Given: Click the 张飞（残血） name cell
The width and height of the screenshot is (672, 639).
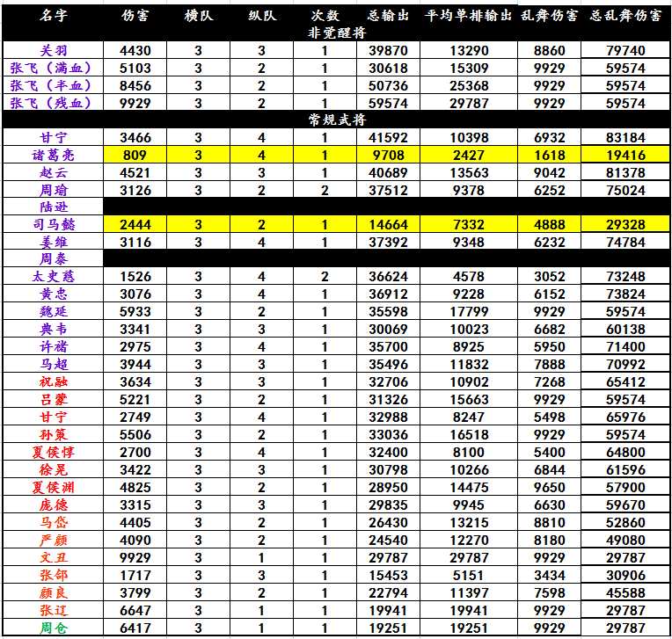Looking at the screenshot, I should 52,103.
